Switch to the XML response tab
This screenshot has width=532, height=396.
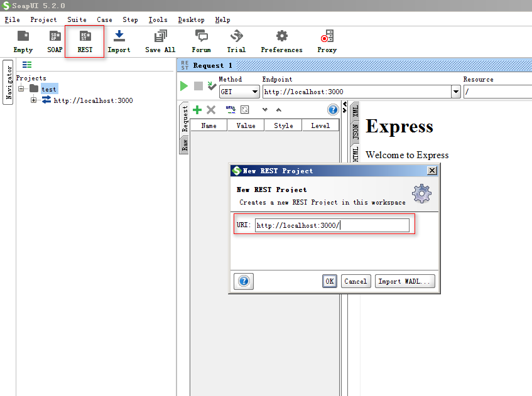tap(355, 111)
